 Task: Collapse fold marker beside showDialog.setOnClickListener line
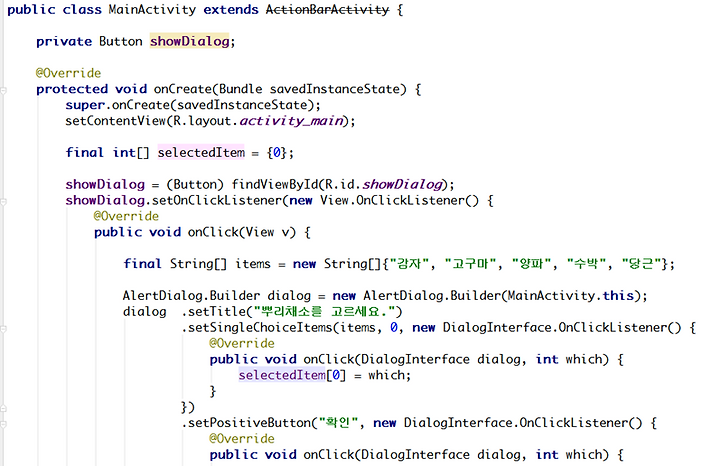click(x=3, y=202)
